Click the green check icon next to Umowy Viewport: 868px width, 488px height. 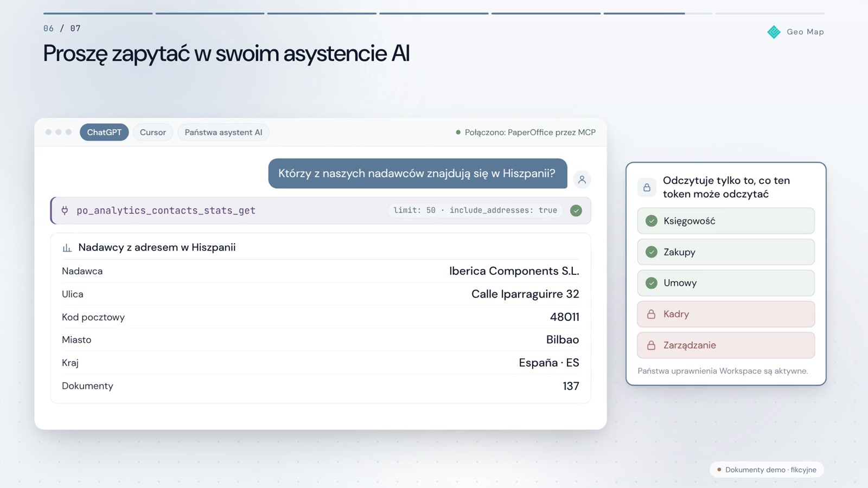652,283
